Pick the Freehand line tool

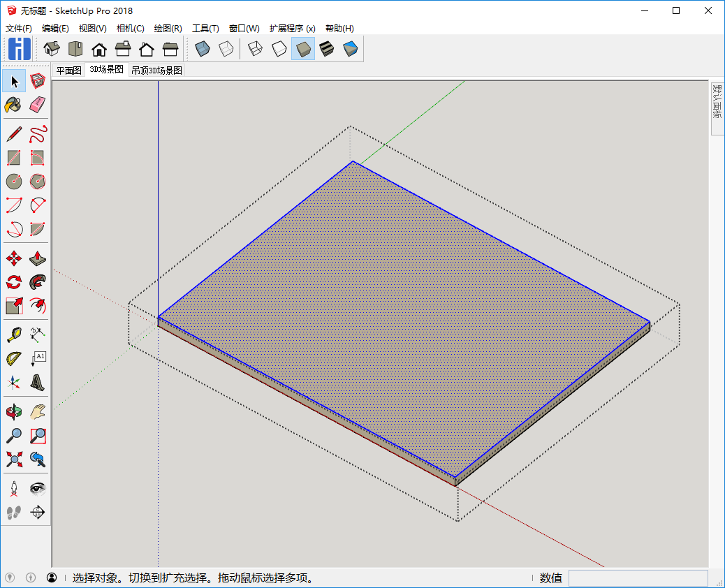[38, 133]
